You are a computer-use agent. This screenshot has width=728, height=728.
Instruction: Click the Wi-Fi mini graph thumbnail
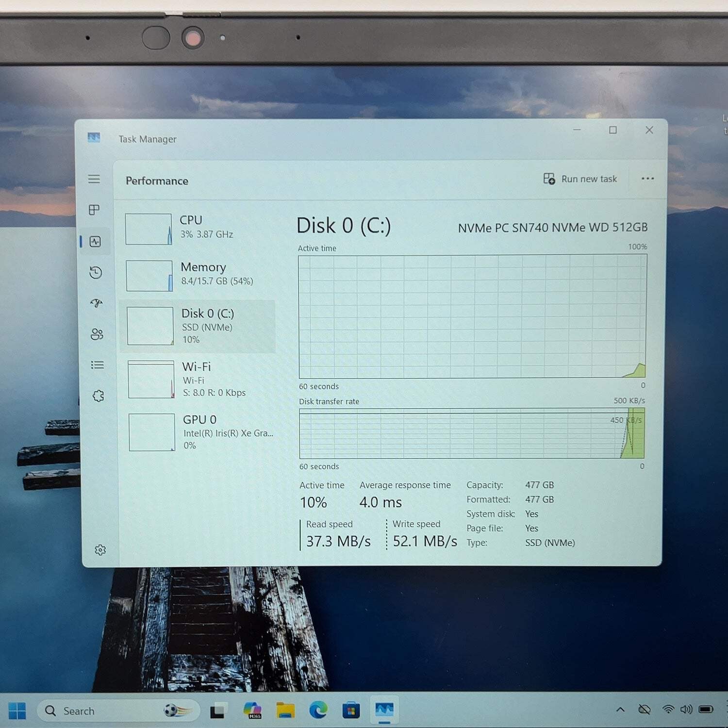[151, 380]
